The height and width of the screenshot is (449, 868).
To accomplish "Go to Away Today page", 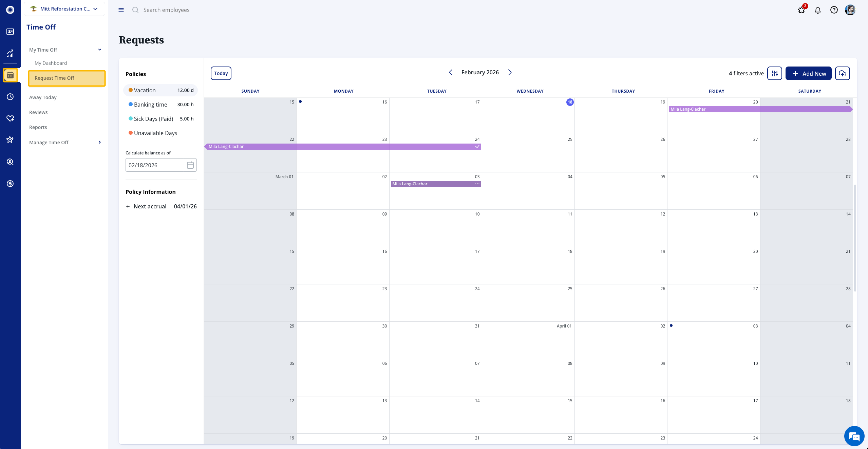I will pyautogui.click(x=43, y=97).
